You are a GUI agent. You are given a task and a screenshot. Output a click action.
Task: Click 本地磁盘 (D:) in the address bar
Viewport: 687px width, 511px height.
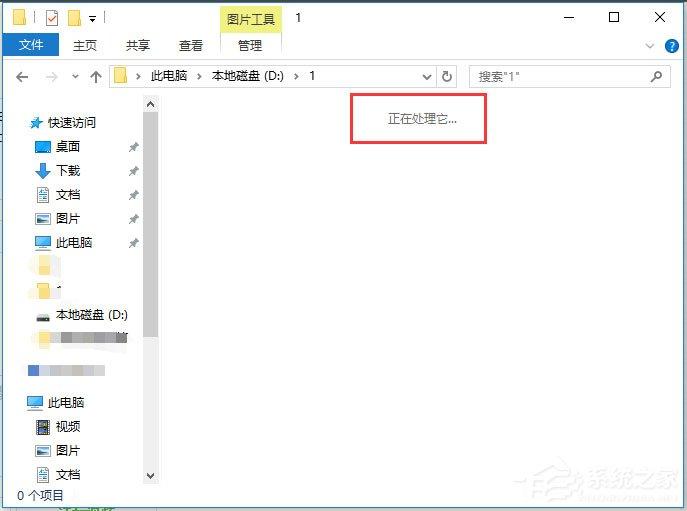[x=248, y=76]
